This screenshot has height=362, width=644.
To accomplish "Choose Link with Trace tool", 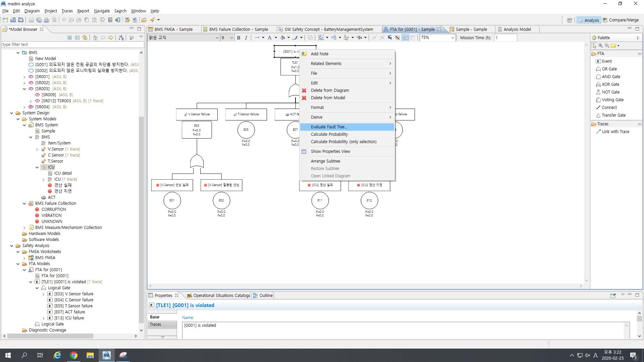I will [x=615, y=132].
